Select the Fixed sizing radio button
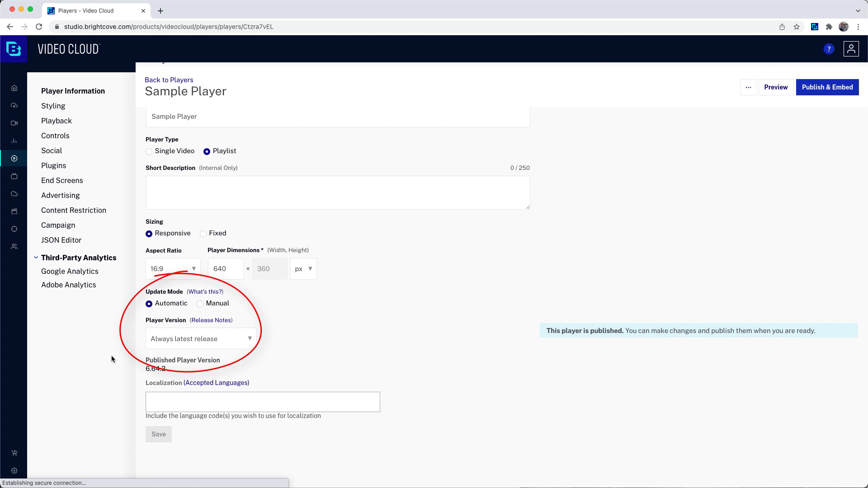Viewport: 868px width, 488px height. (203, 233)
